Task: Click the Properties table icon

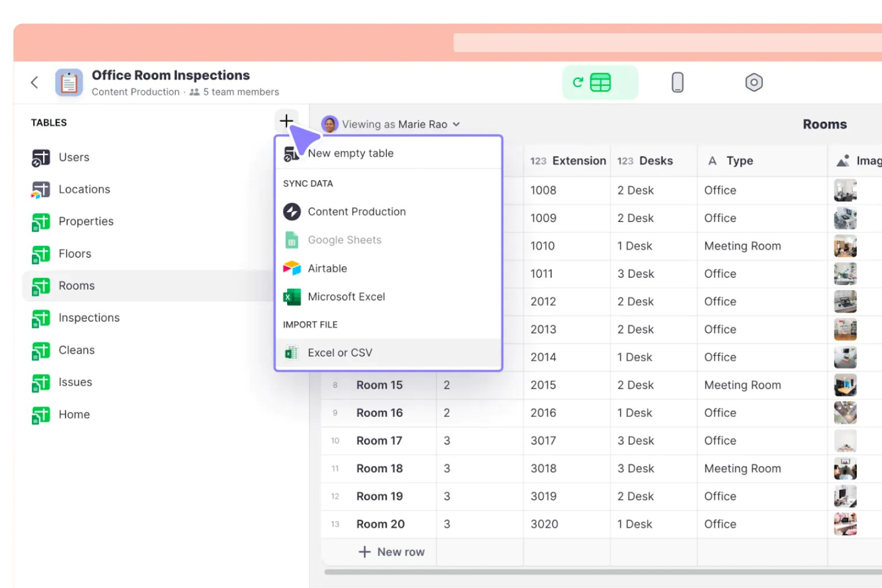Action: [41, 222]
